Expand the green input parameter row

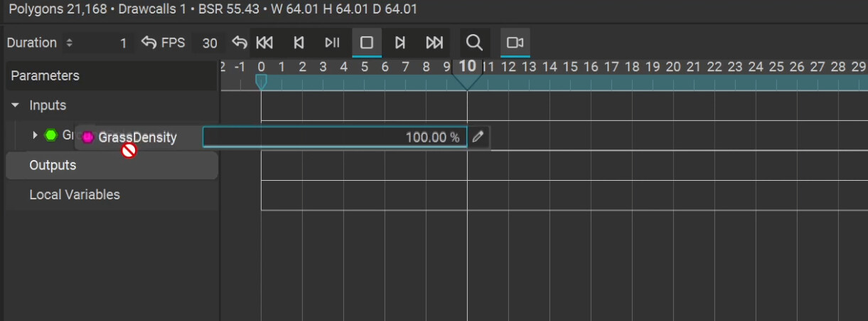click(36, 135)
